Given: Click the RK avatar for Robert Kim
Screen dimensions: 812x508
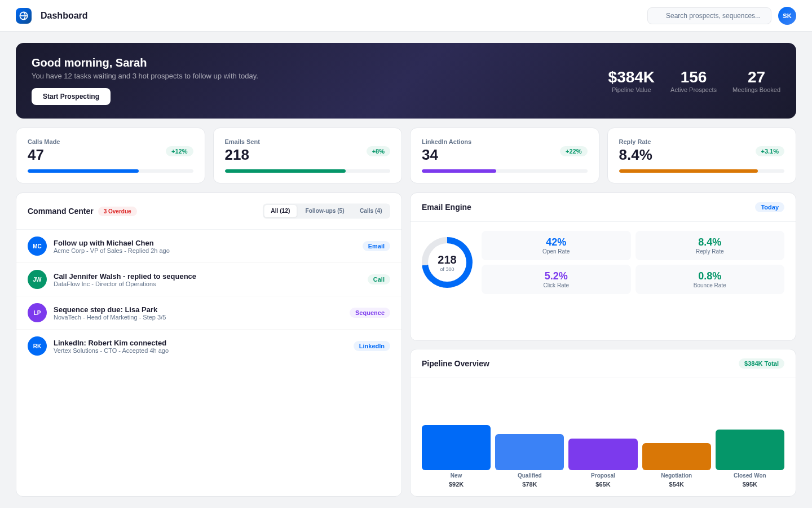Looking at the screenshot, I should coord(37,346).
